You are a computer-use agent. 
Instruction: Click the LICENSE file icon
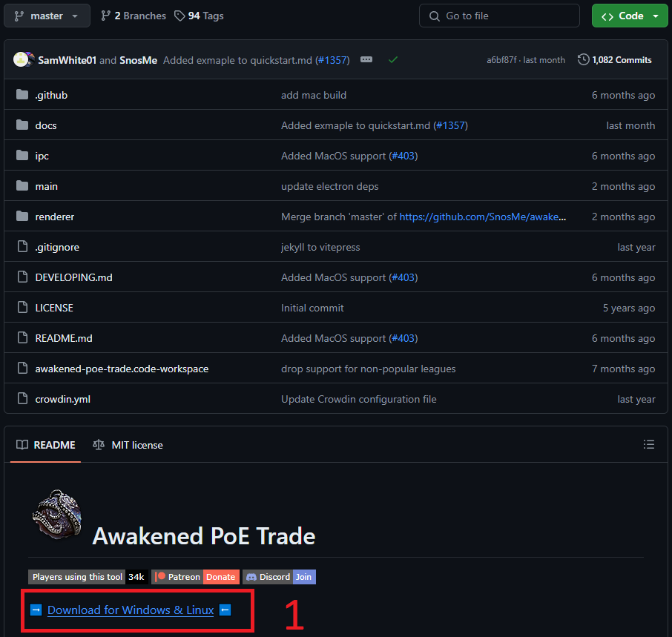coord(22,307)
